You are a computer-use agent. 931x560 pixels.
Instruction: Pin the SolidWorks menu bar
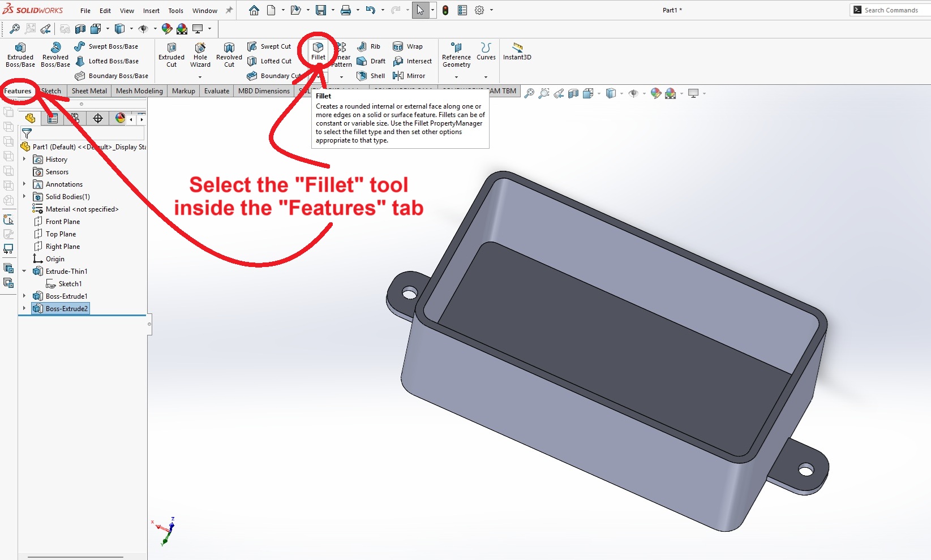click(229, 10)
